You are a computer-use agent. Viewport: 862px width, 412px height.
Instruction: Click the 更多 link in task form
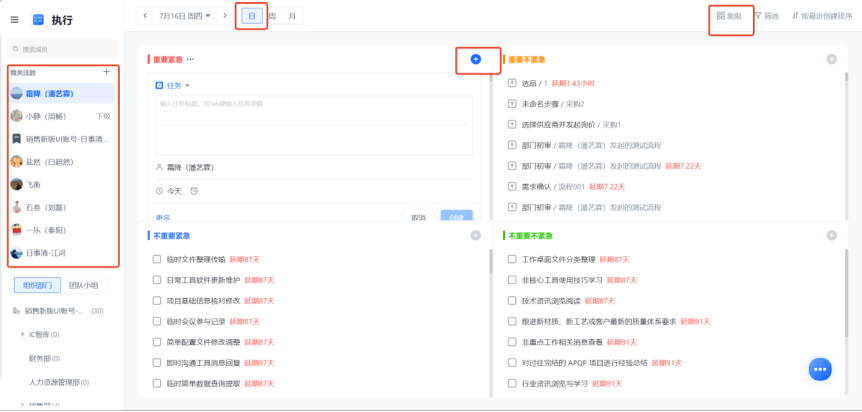tap(163, 218)
